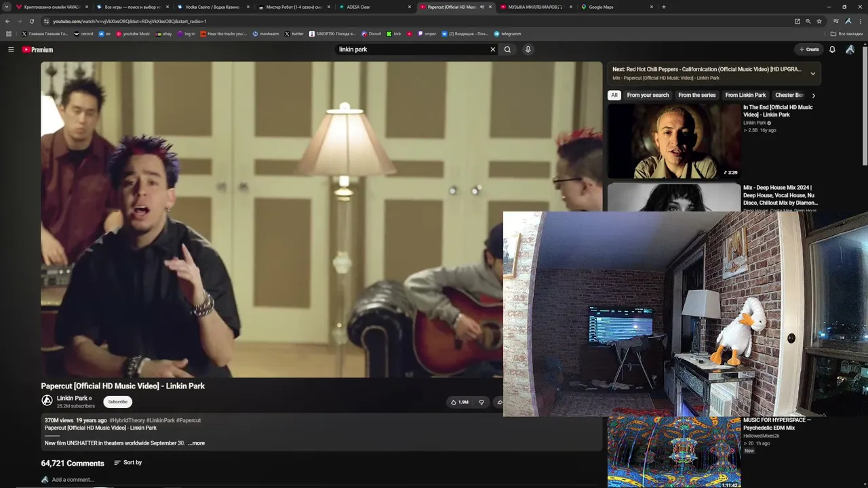The image size is (868, 488).
Task: Open 'Mix - Deep House Mix 2024' title
Action: (x=781, y=195)
